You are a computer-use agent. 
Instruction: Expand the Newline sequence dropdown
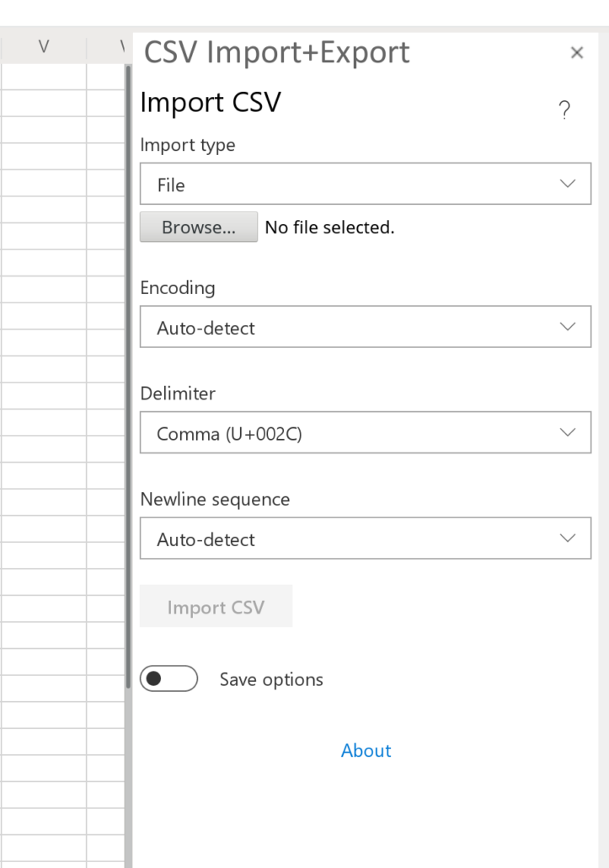coord(365,538)
